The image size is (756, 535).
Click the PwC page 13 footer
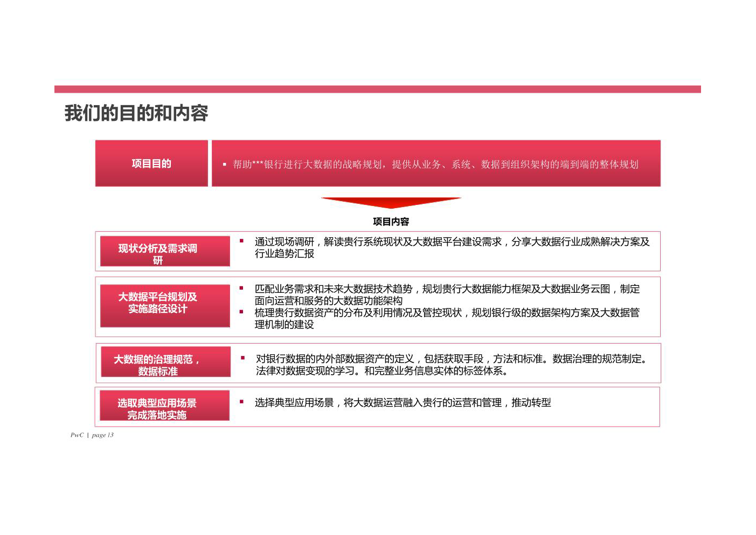point(92,435)
